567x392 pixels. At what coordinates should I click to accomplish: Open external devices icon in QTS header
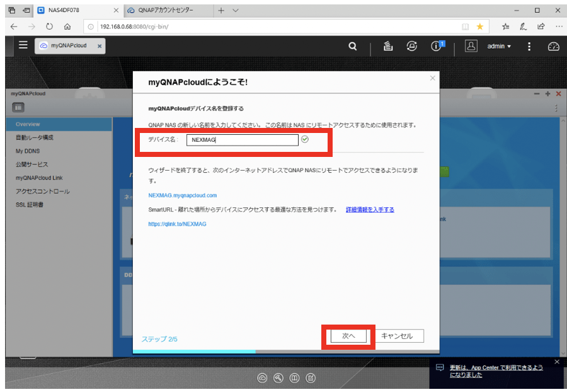point(411,46)
